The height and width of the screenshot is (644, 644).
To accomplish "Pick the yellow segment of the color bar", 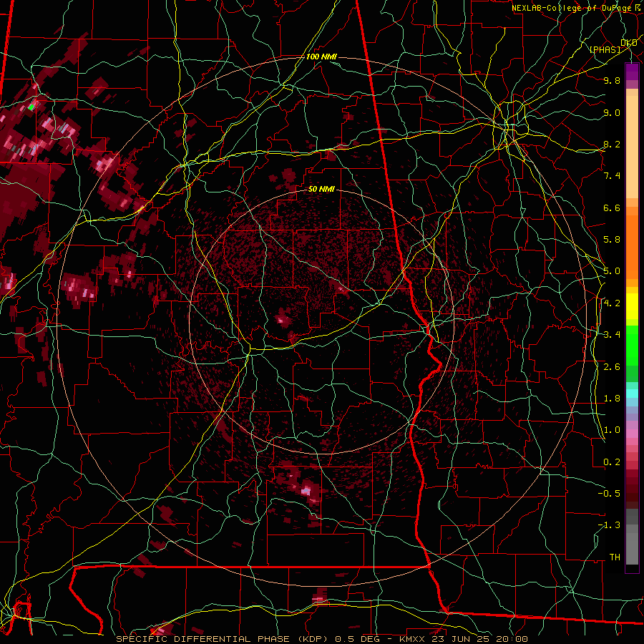I will pos(632,306).
